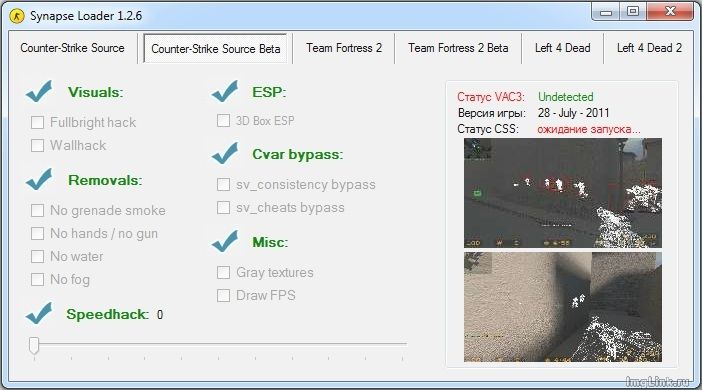The height and width of the screenshot is (390, 702).
Task: Click the Misc section checkmark icon
Action: [x=225, y=241]
